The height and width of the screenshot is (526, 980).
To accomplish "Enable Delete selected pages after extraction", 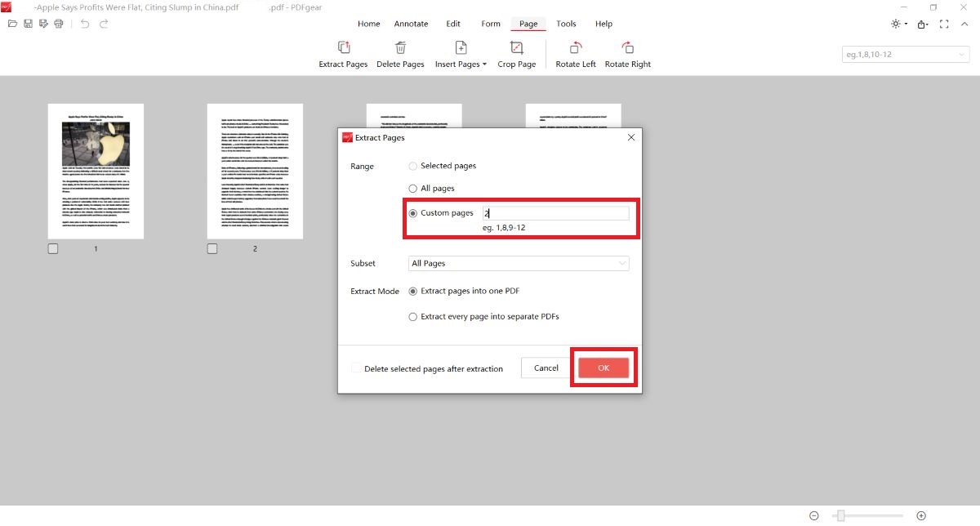I will click(x=355, y=368).
